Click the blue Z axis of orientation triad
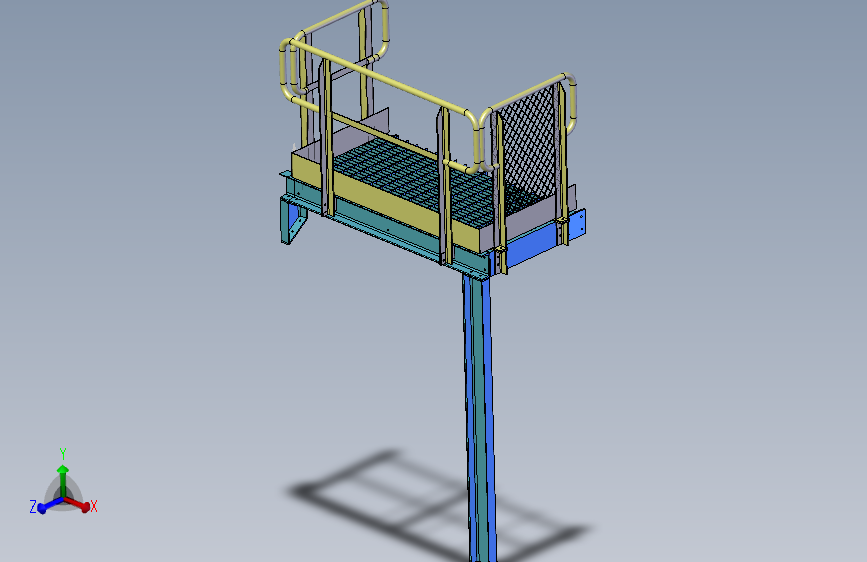This screenshot has width=867, height=562. [49, 505]
